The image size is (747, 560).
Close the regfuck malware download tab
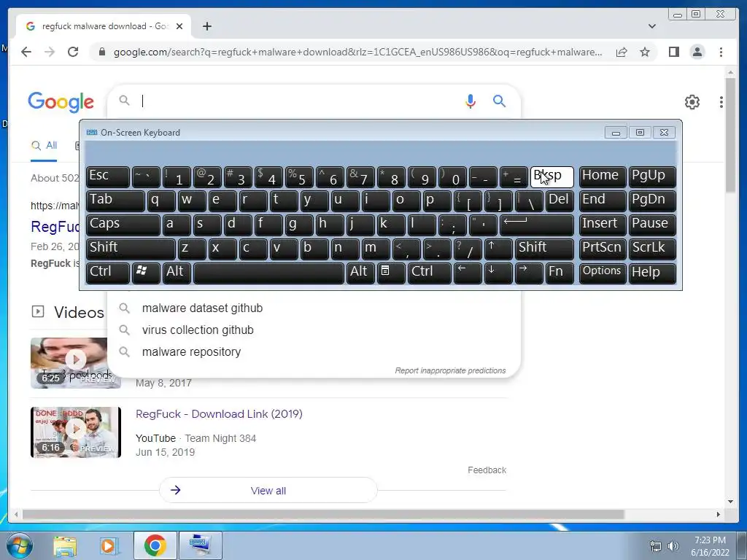point(179,26)
